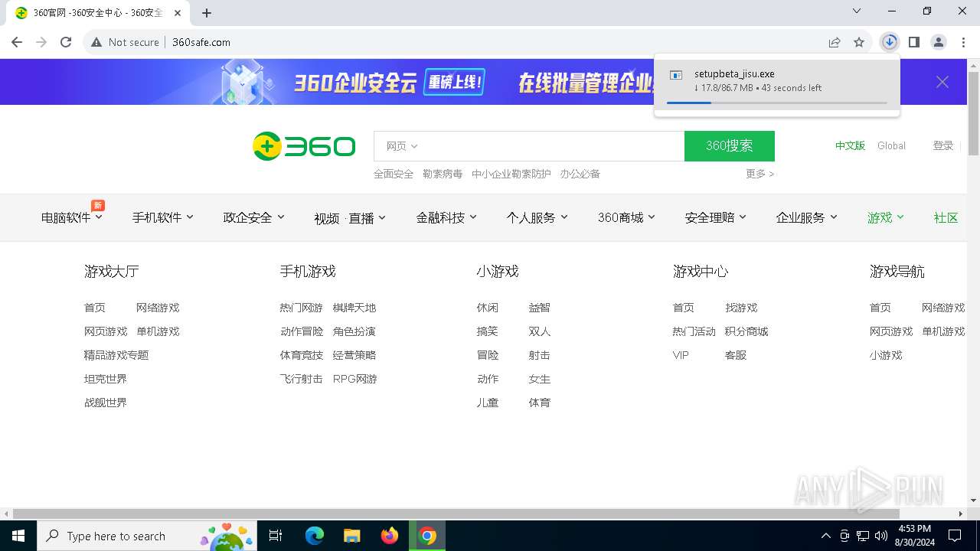
Task: Expand the 个人服务 menu
Action: tap(537, 218)
